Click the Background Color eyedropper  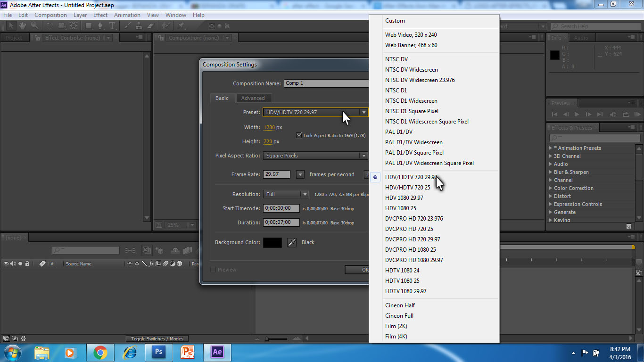click(292, 242)
